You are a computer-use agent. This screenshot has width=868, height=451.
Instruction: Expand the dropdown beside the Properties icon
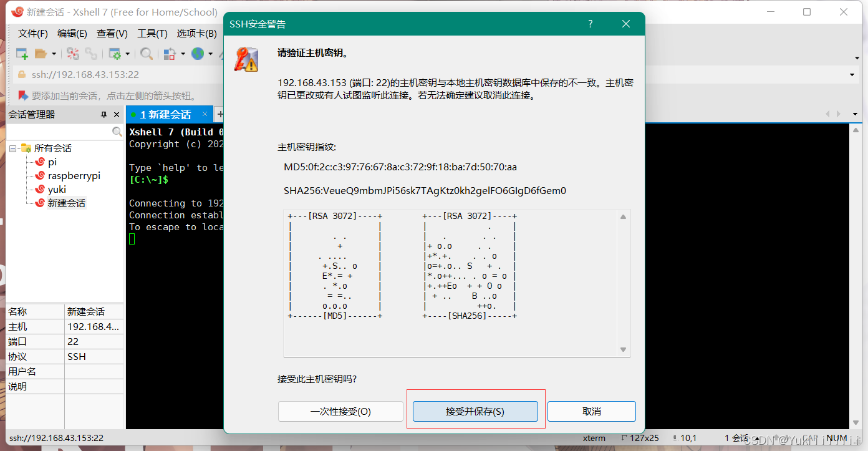click(127, 54)
